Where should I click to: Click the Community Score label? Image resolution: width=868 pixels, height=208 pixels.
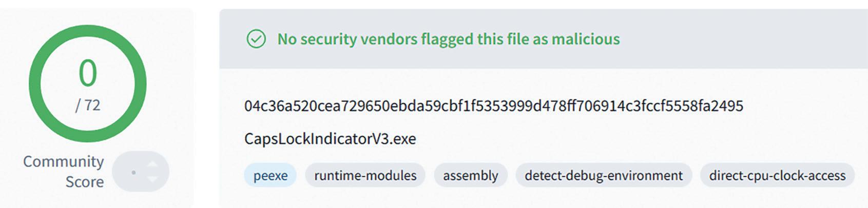64,171
